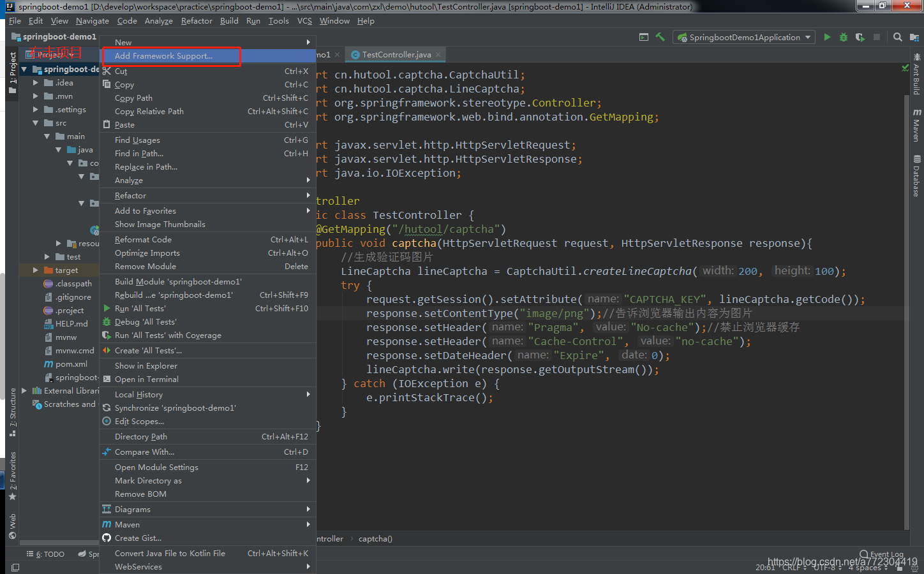Open the SpringbootDemo1Application run configuration dropdown
This screenshot has width=924, height=574.
click(x=745, y=37)
